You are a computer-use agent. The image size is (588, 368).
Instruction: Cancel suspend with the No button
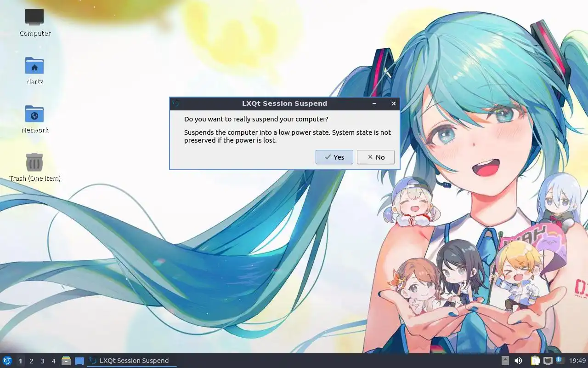[375, 157]
